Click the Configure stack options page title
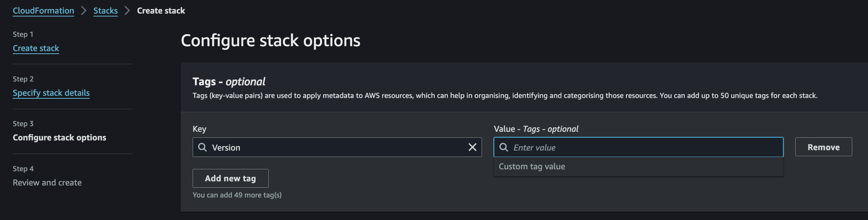868x220 pixels. (271, 41)
